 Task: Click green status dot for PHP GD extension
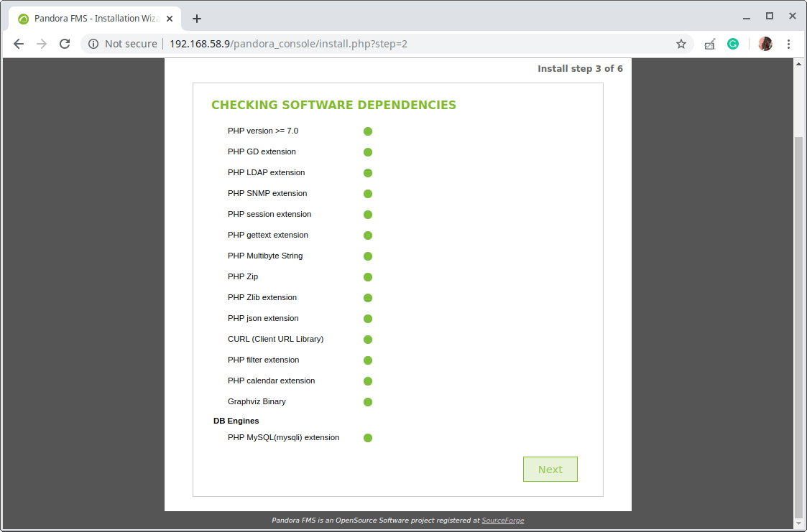click(367, 152)
